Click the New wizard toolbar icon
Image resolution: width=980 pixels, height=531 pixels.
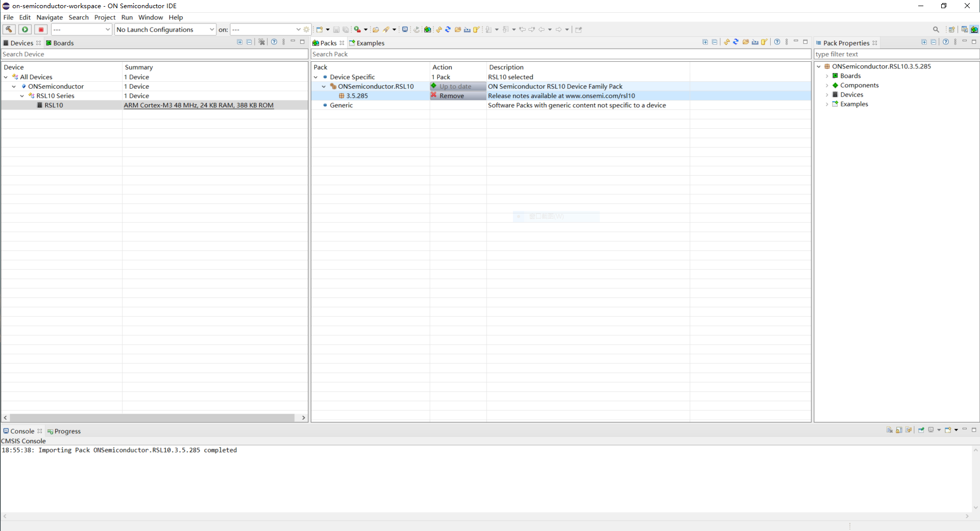pyautogui.click(x=320, y=30)
